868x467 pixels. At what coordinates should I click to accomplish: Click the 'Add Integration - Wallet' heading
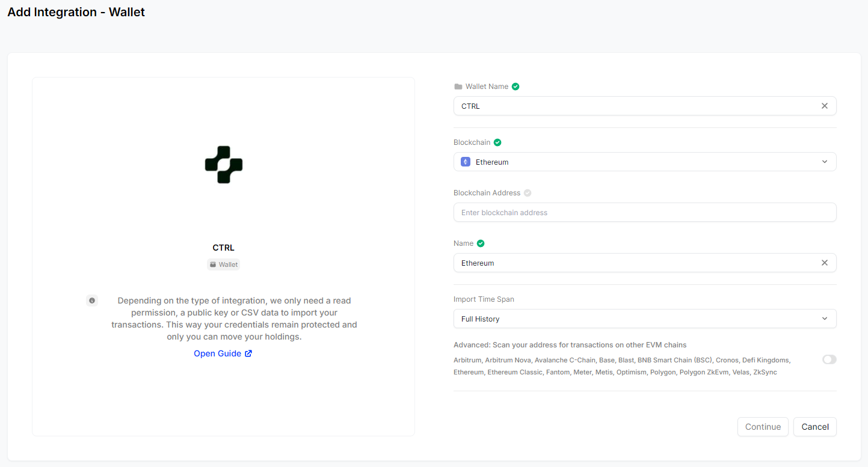click(76, 12)
